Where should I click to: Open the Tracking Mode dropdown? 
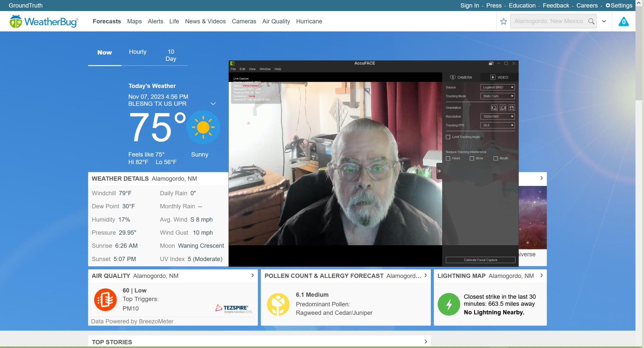(497, 96)
